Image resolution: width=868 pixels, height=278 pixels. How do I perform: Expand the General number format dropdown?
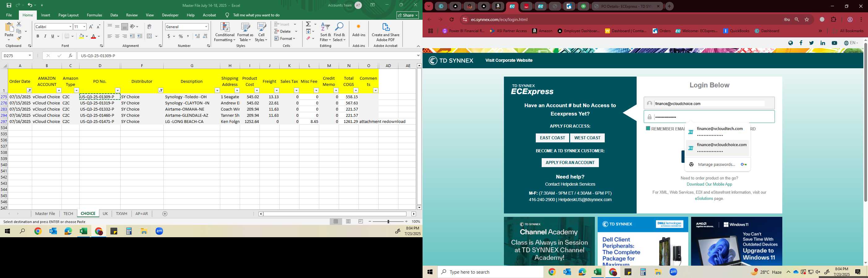tap(206, 27)
